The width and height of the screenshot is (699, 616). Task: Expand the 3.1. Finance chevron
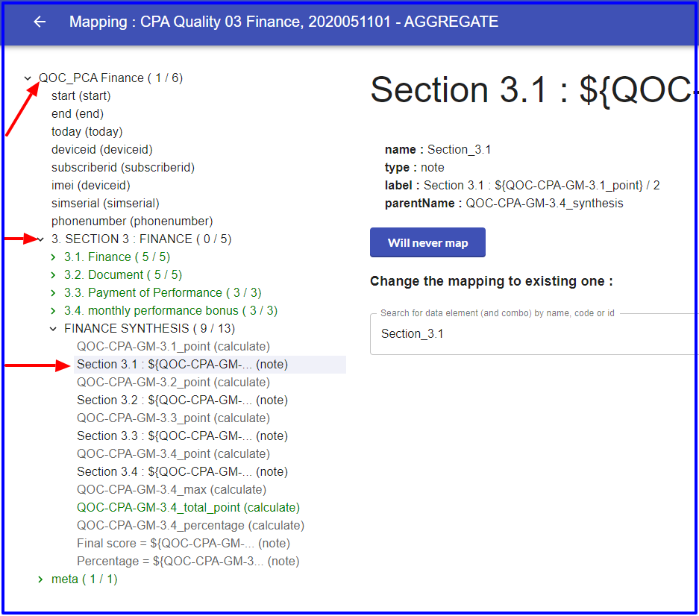(53, 257)
